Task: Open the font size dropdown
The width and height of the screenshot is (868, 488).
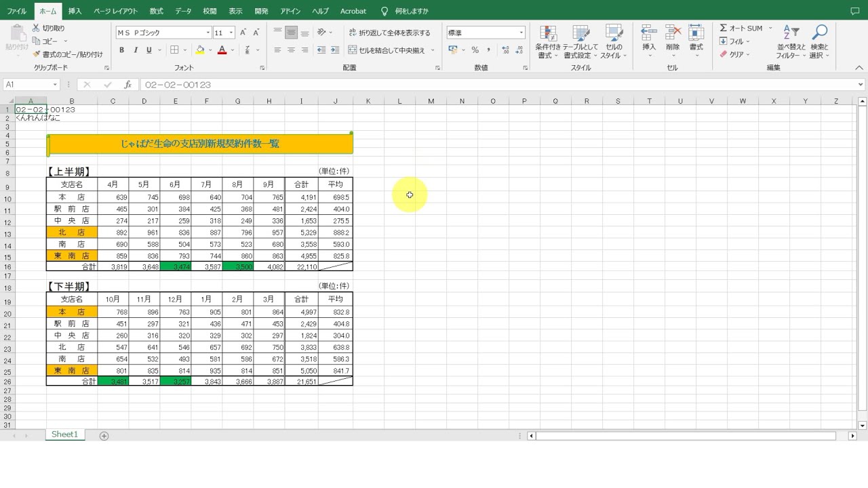Action: [231, 33]
